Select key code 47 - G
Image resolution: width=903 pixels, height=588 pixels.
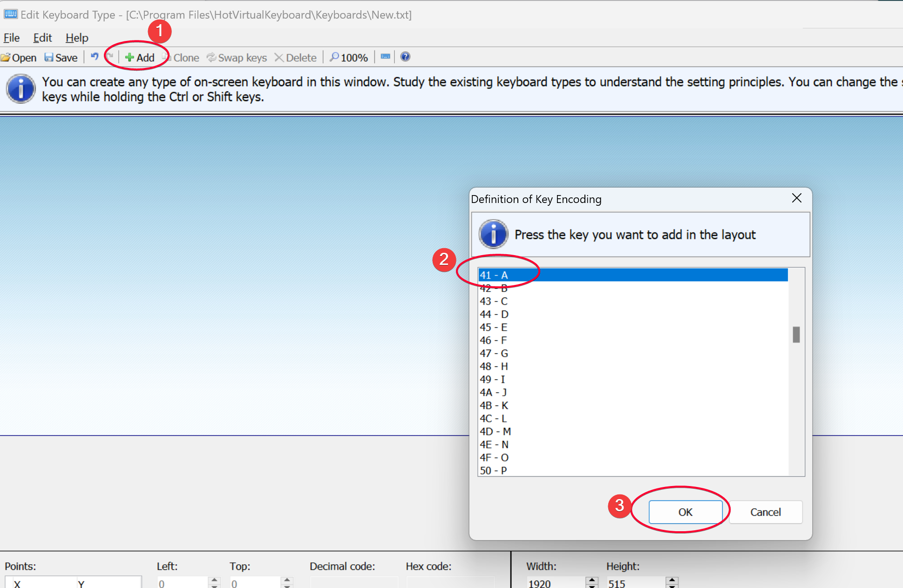[633, 353]
